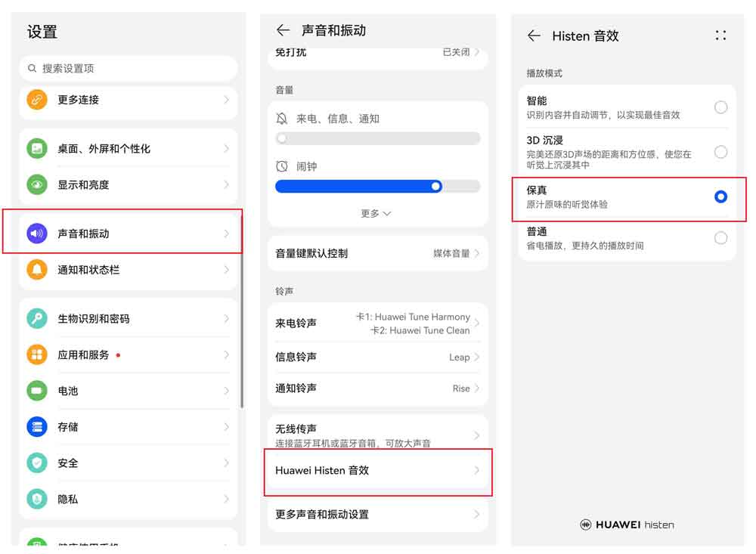This screenshot has height=554, width=756.
Task: Open 隐私 settings entry
Action: pyautogui.click(x=129, y=499)
